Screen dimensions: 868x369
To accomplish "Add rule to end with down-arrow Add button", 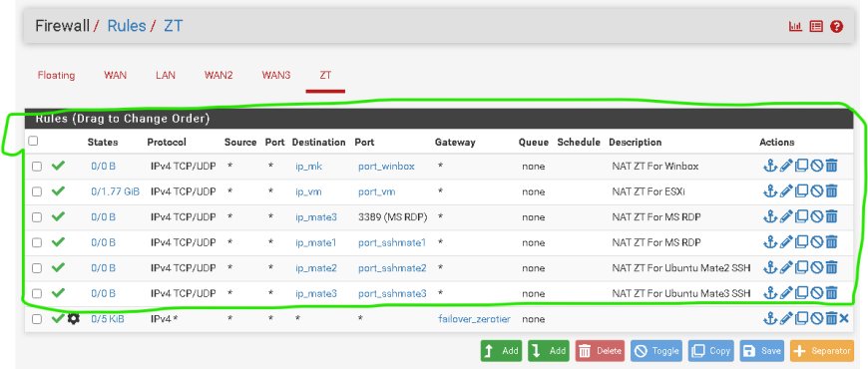I will 549,351.
